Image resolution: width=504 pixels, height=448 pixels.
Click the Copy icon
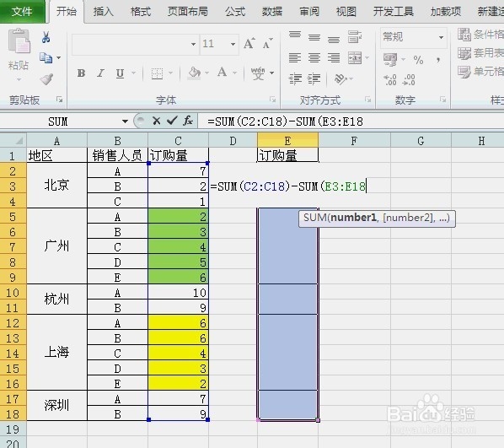point(46,57)
